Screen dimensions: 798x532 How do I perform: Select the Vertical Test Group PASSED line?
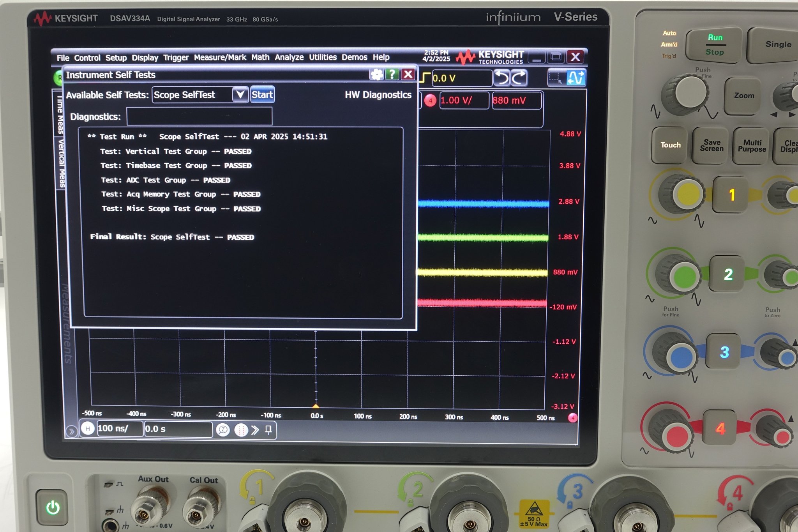pyautogui.click(x=175, y=151)
